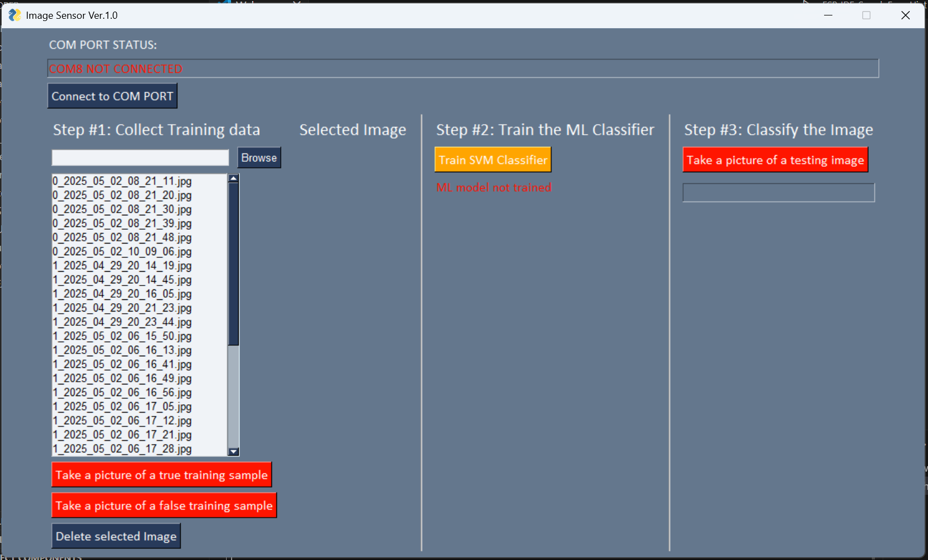Image resolution: width=928 pixels, height=560 pixels.
Task: Click the file path input field beside Browse
Action: [x=139, y=157]
